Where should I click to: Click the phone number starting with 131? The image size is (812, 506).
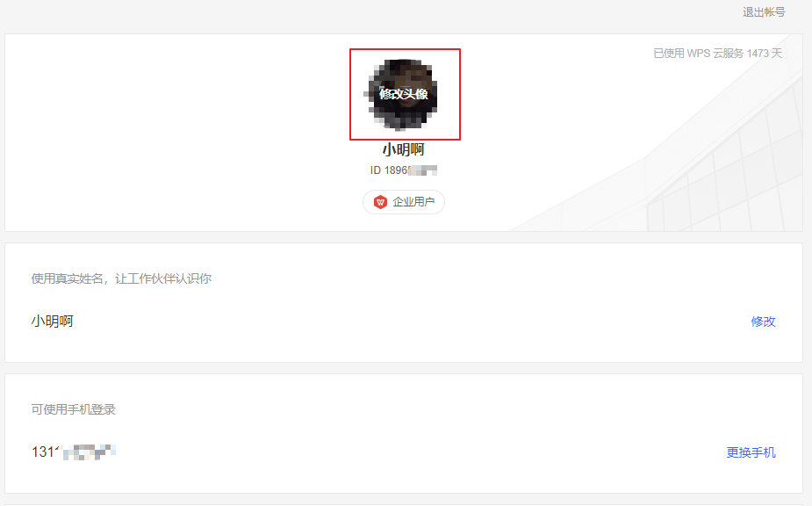point(74,452)
